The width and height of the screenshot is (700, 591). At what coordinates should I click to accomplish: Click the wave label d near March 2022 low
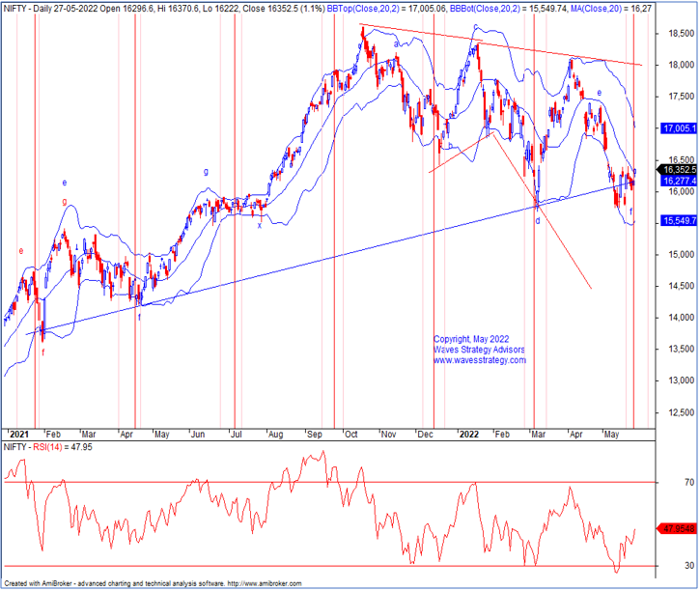[538, 221]
